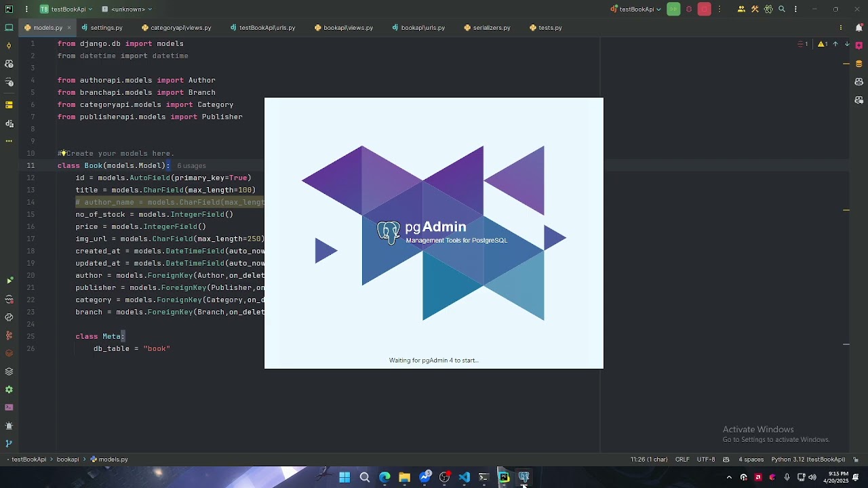Open the editor tabs options menu

841,28
